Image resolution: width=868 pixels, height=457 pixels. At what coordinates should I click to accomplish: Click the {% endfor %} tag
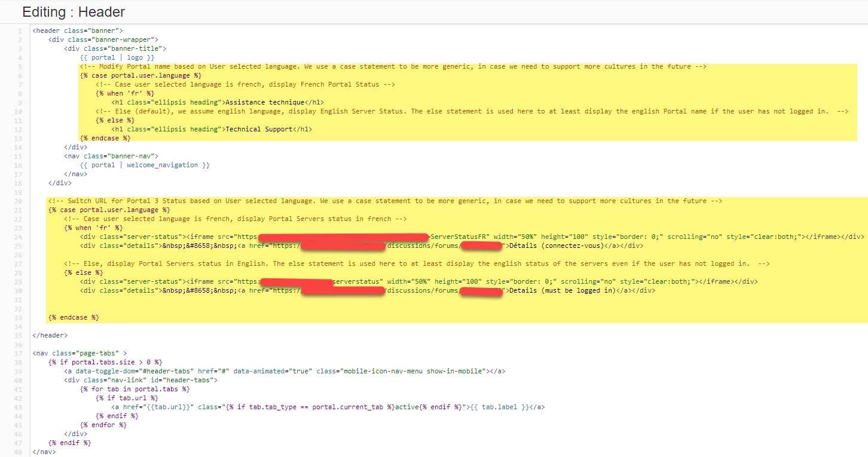point(103,425)
